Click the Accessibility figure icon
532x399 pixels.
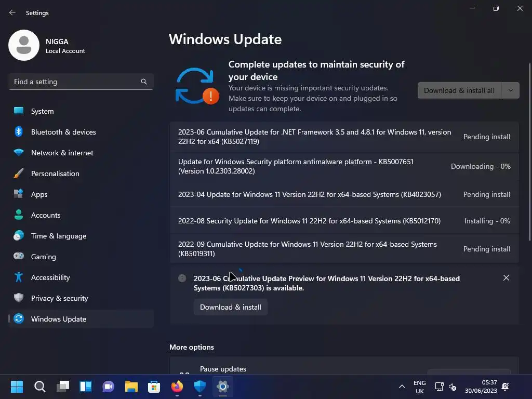tap(19, 277)
